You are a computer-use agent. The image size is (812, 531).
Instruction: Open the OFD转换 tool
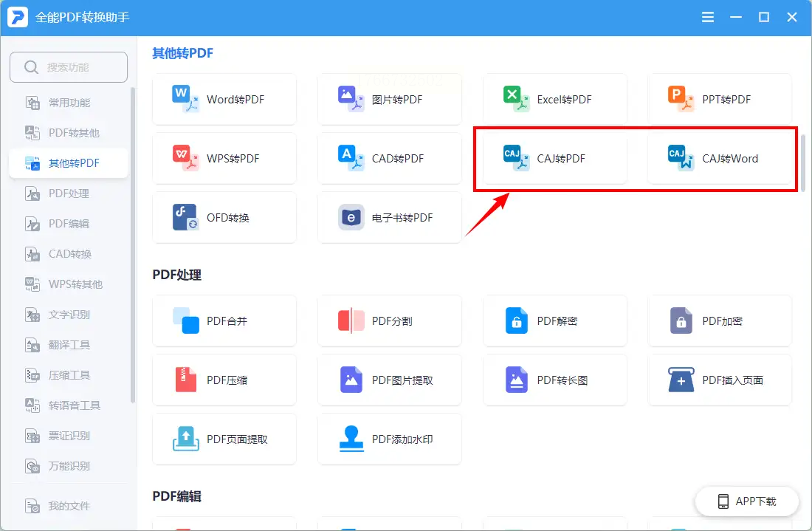point(224,217)
